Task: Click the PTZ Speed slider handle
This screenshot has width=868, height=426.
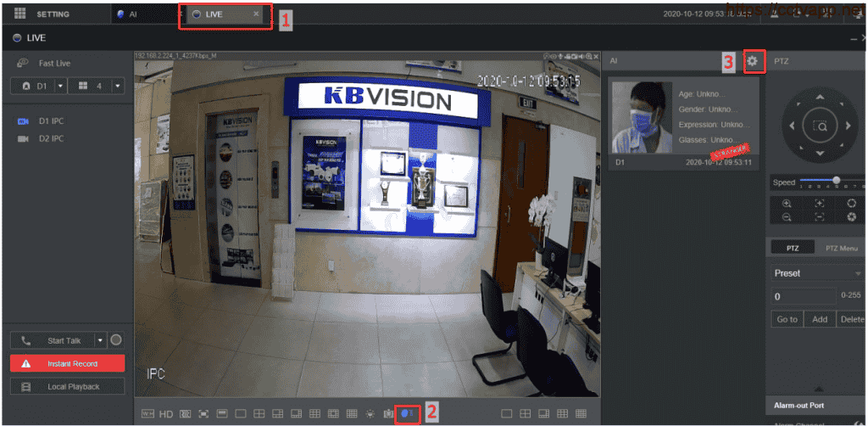Action: coord(837,180)
